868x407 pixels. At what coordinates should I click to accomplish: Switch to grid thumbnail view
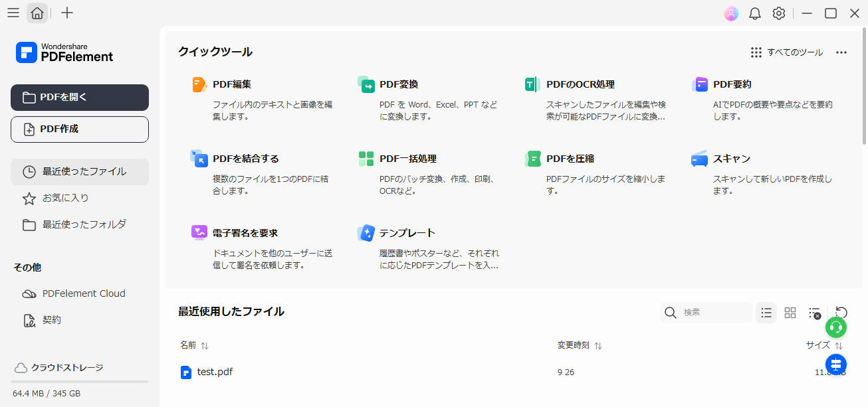point(790,313)
